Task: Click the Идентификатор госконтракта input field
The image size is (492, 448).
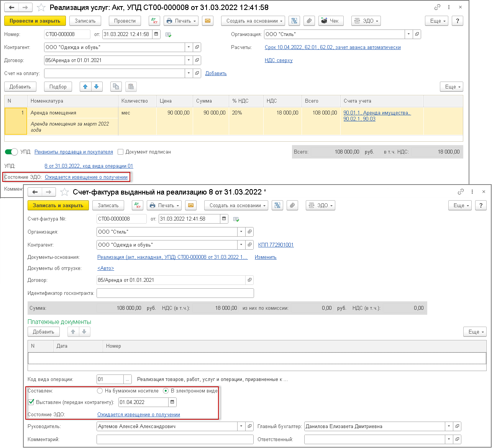Action: coord(175,293)
